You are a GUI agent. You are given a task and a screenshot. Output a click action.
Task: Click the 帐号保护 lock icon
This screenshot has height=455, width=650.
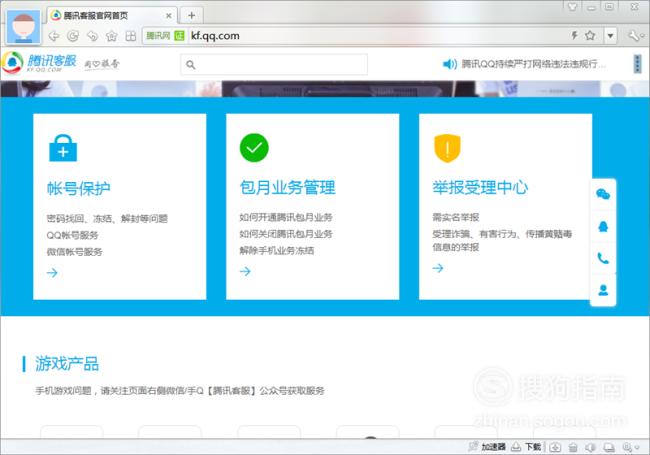tap(63, 148)
